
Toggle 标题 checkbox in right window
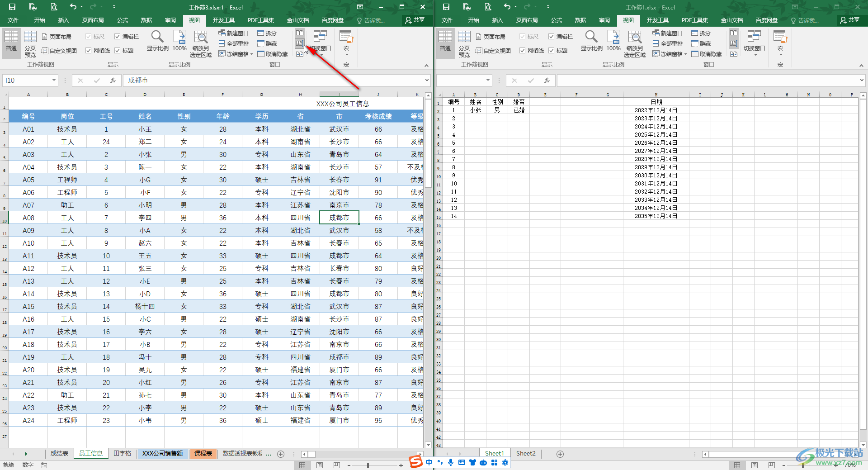558,51
